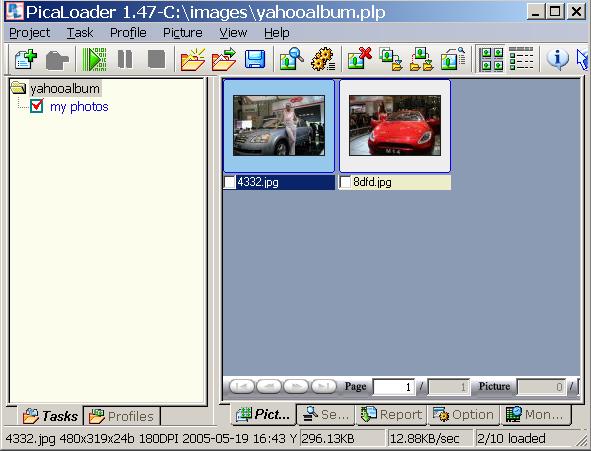Select the red car thumbnail 8dfd.jpg

pyautogui.click(x=395, y=125)
